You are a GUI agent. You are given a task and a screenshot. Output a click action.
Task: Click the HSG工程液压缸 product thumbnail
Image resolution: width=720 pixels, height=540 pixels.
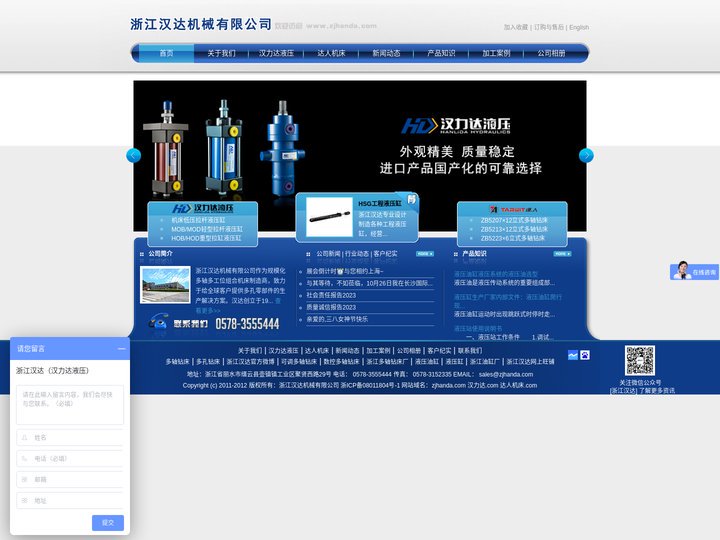[x=329, y=217]
